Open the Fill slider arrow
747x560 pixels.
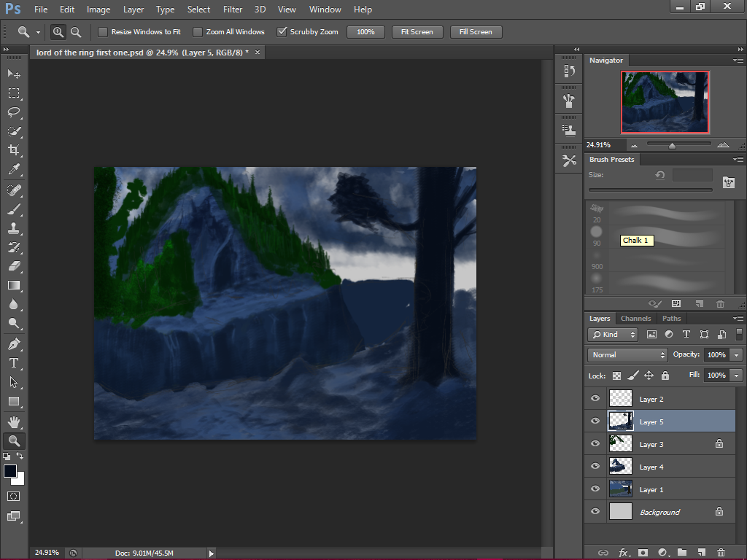pyautogui.click(x=737, y=376)
